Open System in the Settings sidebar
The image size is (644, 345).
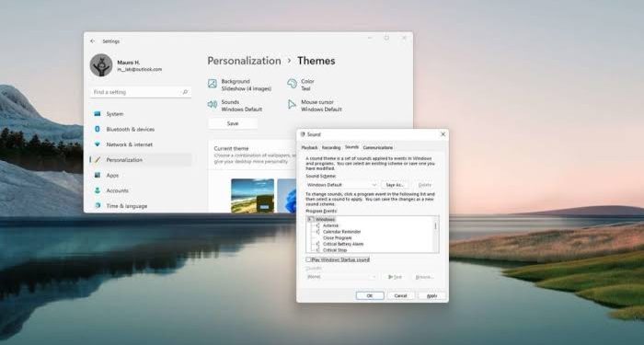[141, 114]
